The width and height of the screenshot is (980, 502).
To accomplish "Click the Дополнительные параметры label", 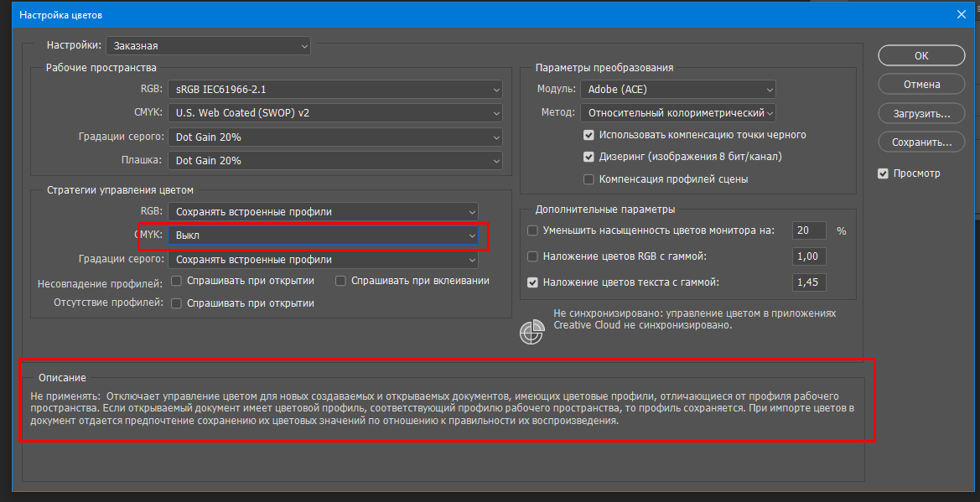I will [x=605, y=210].
